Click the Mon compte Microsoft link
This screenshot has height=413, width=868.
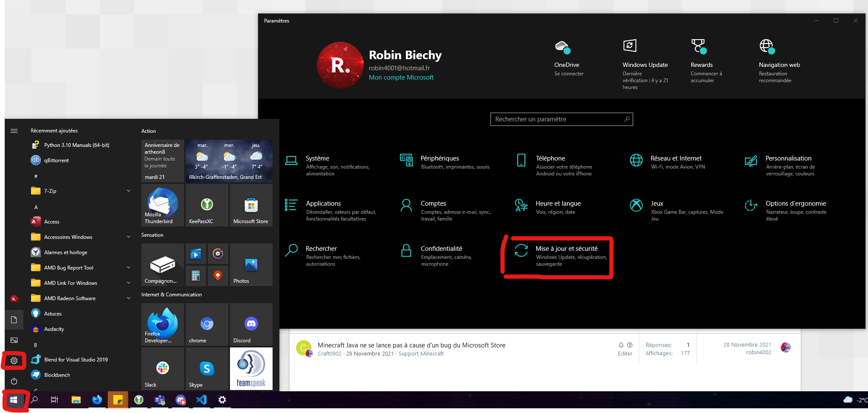(401, 77)
